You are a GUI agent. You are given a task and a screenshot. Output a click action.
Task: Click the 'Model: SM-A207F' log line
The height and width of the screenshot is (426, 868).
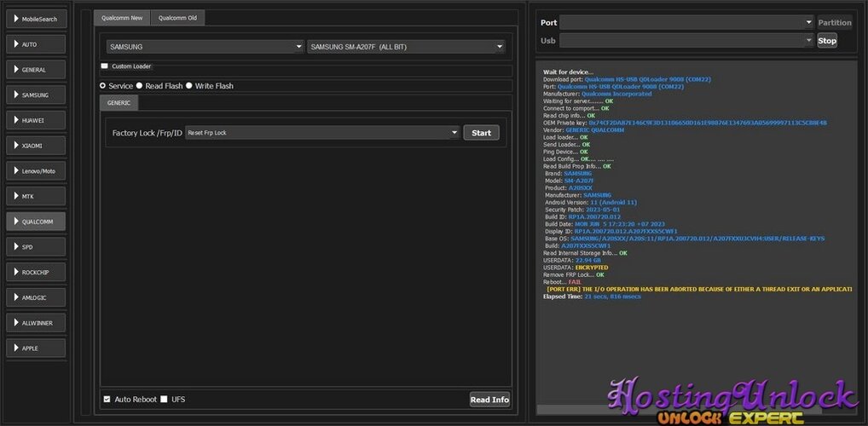[x=569, y=181]
